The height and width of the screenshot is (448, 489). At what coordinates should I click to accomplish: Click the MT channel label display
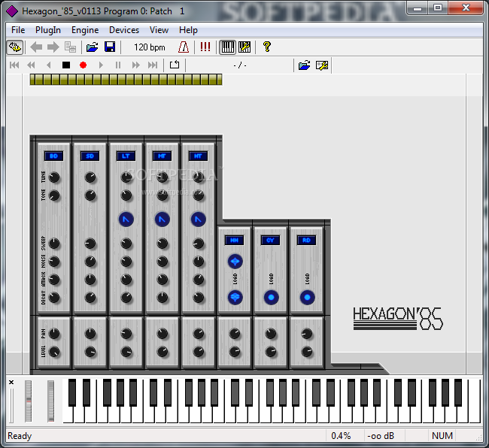coord(162,156)
